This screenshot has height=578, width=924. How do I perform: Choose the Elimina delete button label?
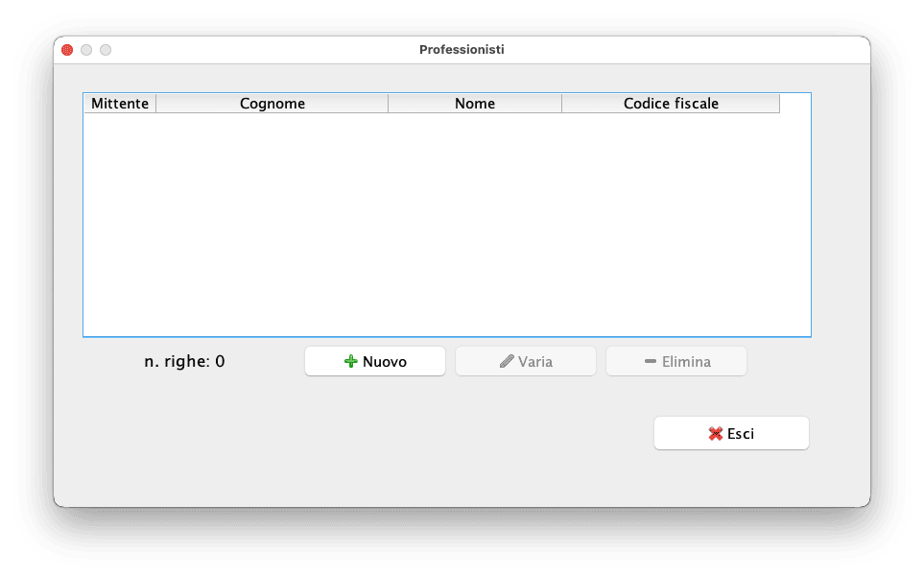click(686, 362)
